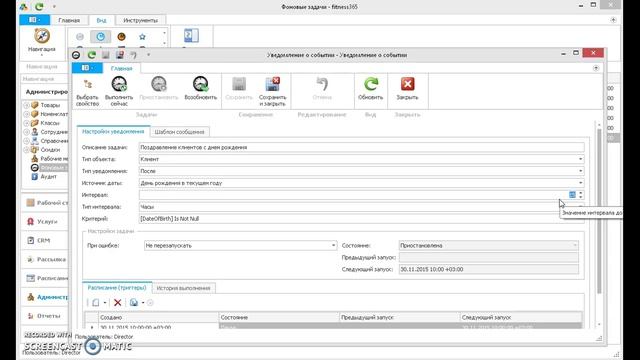Delete trigger with the red X icon

click(118, 302)
